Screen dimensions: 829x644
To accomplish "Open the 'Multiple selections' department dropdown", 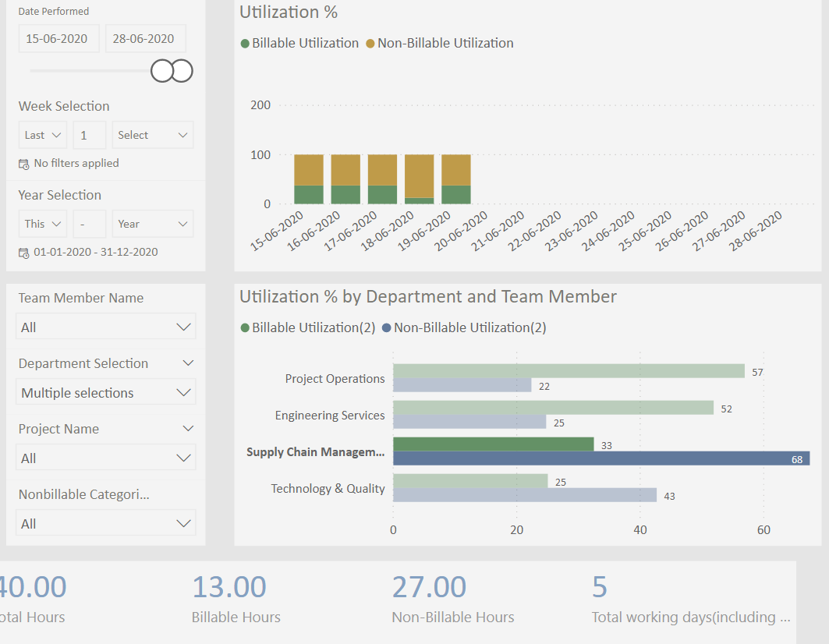I will [106, 392].
